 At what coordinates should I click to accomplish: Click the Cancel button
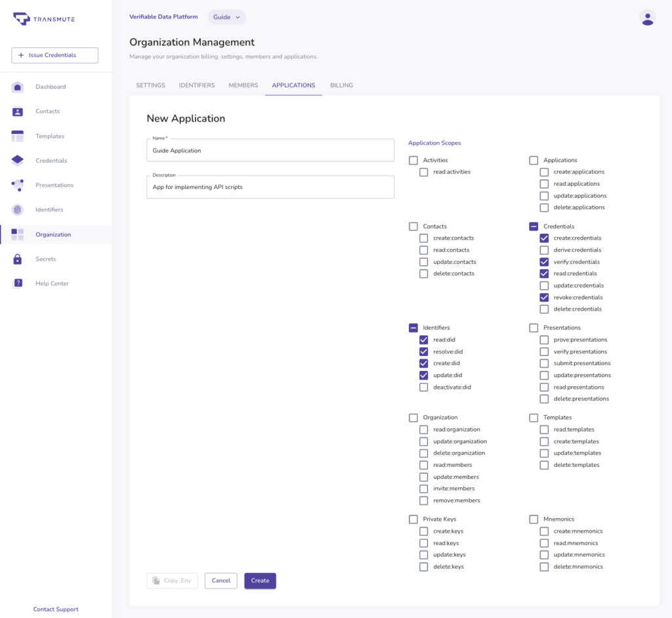(x=220, y=581)
